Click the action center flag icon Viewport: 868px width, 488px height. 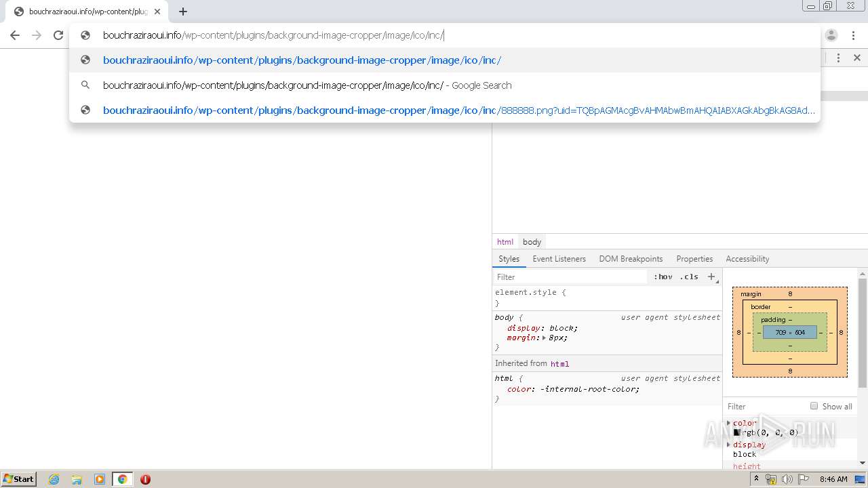(x=803, y=479)
